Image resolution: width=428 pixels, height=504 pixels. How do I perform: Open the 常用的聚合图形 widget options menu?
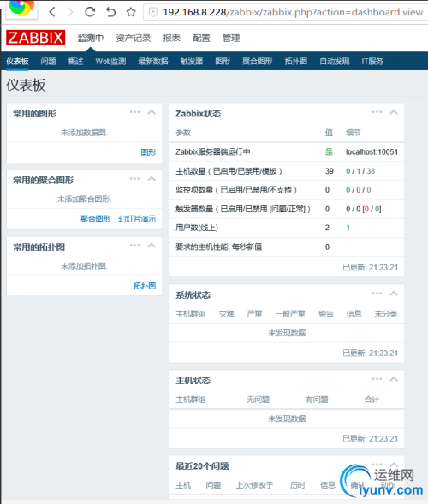pyautogui.click(x=134, y=178)
